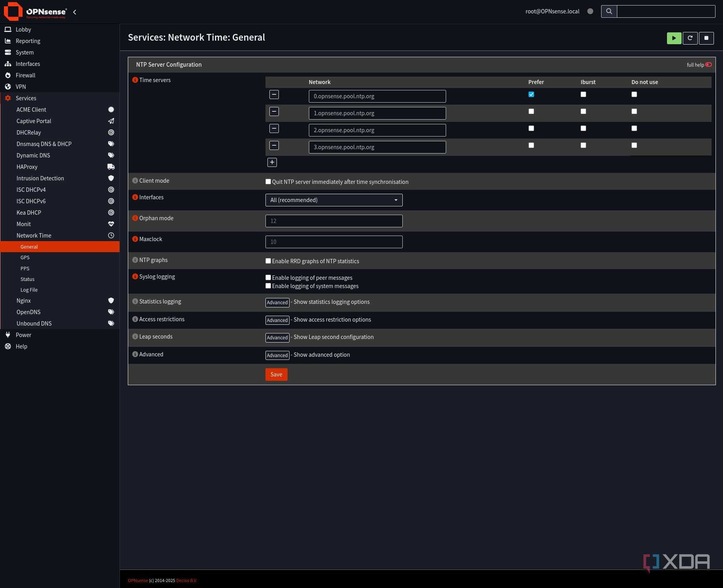
Task: Show help info for Orphan mode
Action: point(135,218)
